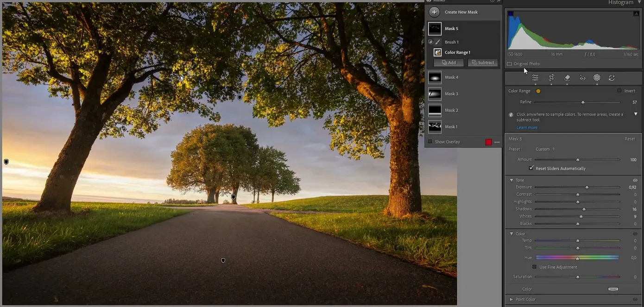Click the info icon beside sampling hint

point(511,114)
